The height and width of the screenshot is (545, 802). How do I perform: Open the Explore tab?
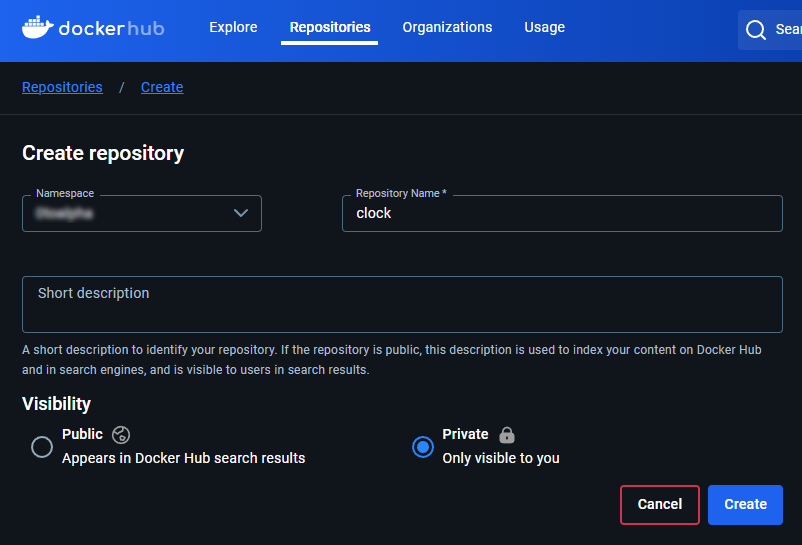[233, 27]
